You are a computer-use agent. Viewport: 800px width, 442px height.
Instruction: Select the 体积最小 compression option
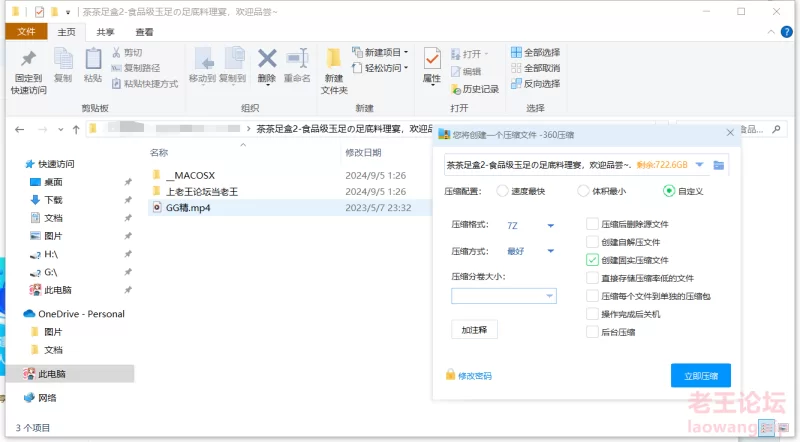pos(584,191)
